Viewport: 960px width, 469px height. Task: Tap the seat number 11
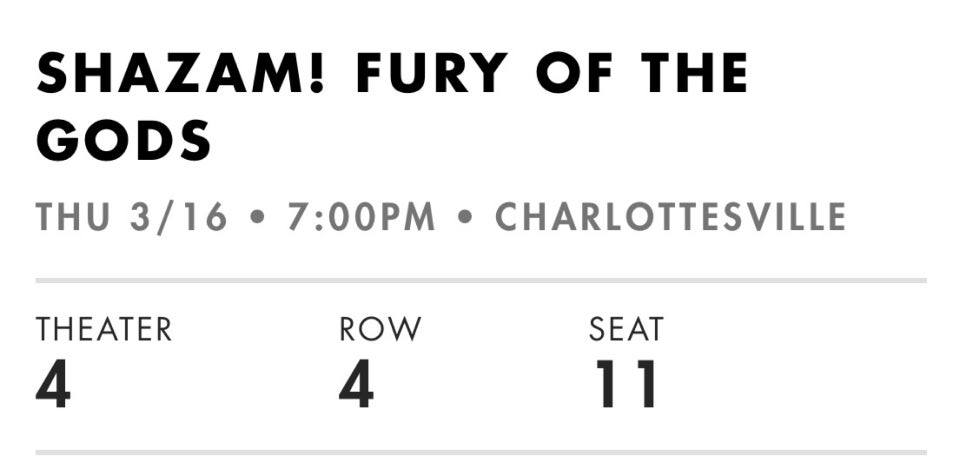626,384
